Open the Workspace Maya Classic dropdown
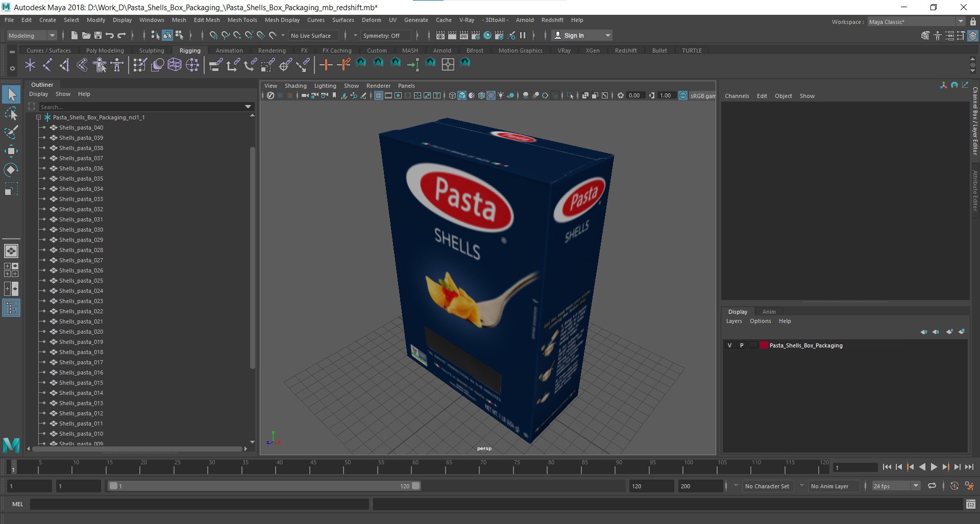This screenshot has width=980, height=524. (916, 21)
